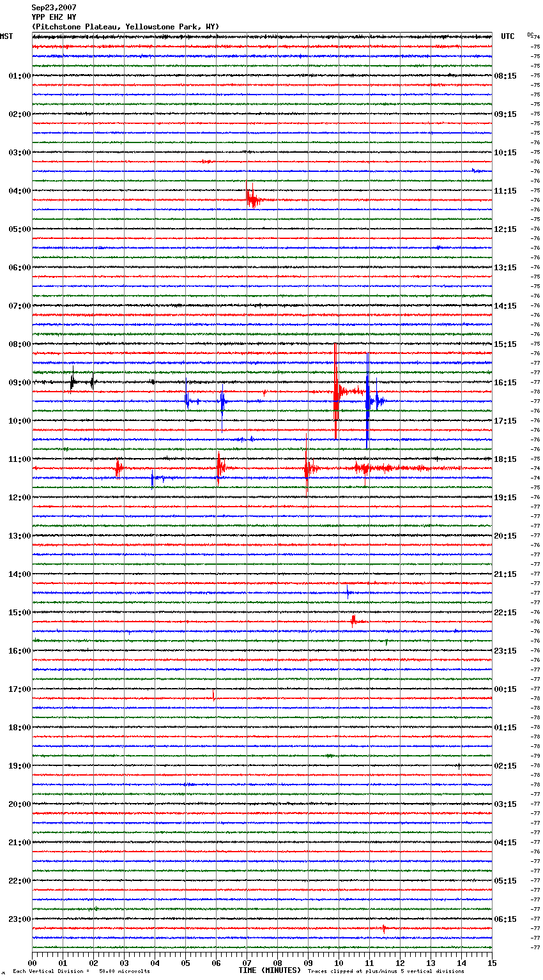The width and height of the screenshot is (543, 980).
Task: Select the 16:00 MST time label
Action: point(20,651)
